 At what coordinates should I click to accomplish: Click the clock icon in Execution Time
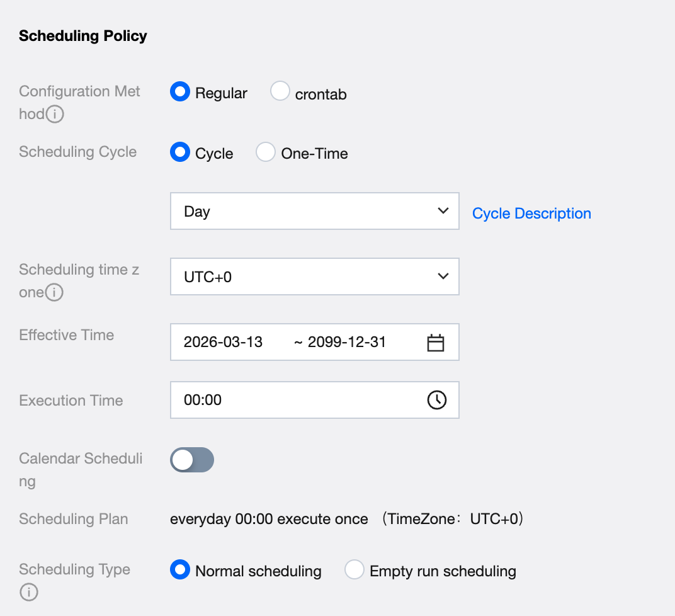(437, 400)
